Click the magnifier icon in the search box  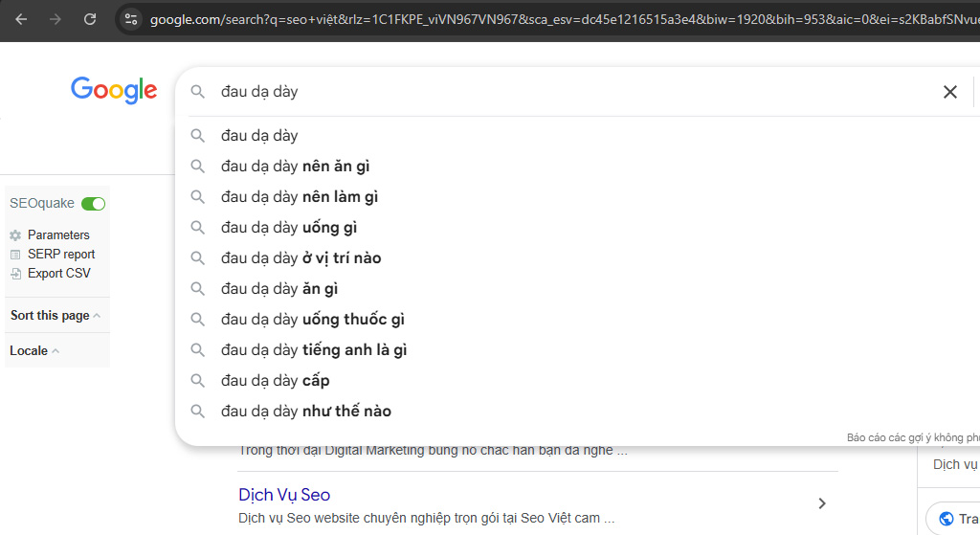pos(197,92)
